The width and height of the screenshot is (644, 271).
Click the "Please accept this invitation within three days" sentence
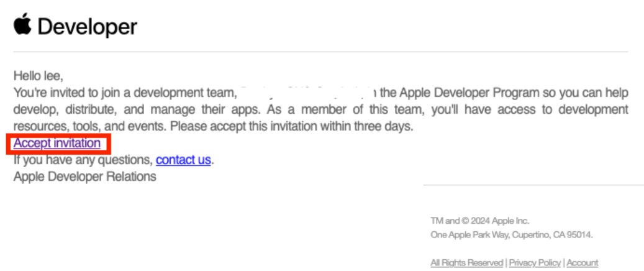[292, 126]
